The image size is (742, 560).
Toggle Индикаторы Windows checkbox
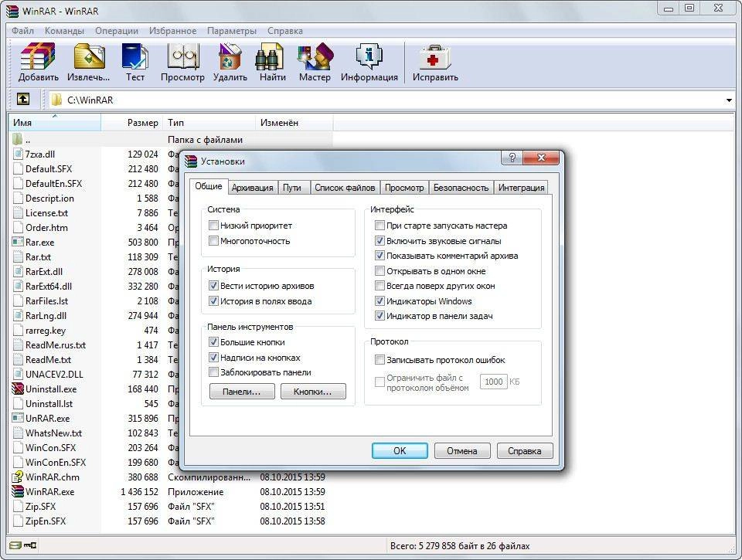pyautogui.click(x=380, y=300)
